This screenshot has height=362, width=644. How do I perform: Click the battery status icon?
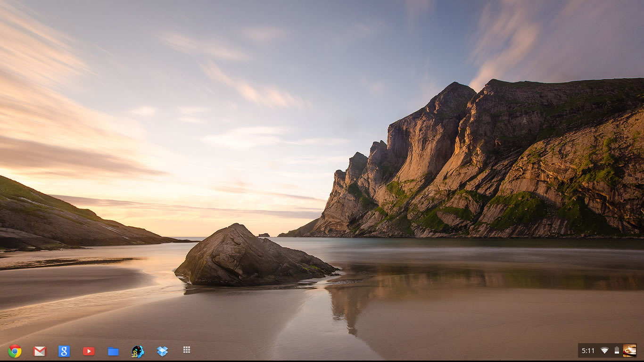(x=617, y=350)
